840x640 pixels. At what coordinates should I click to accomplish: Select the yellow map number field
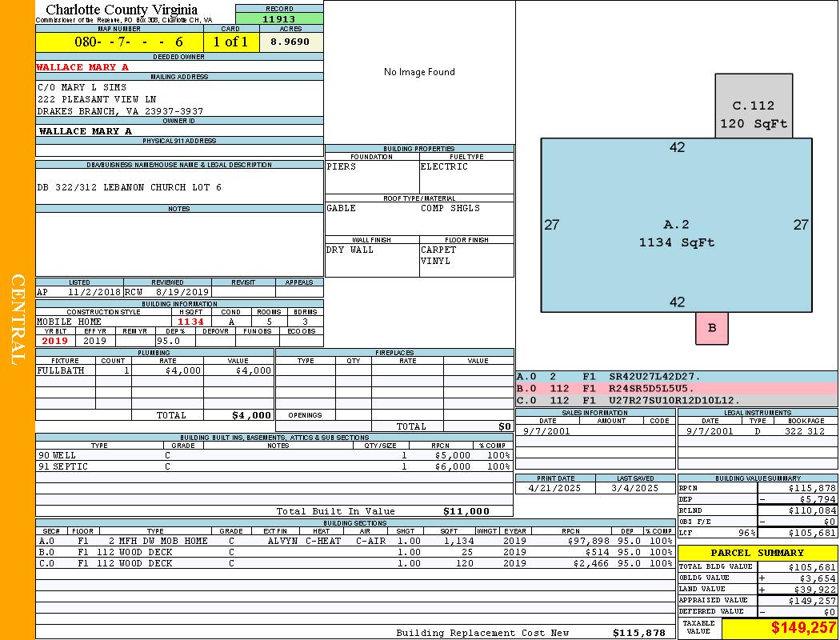(119, 42)
